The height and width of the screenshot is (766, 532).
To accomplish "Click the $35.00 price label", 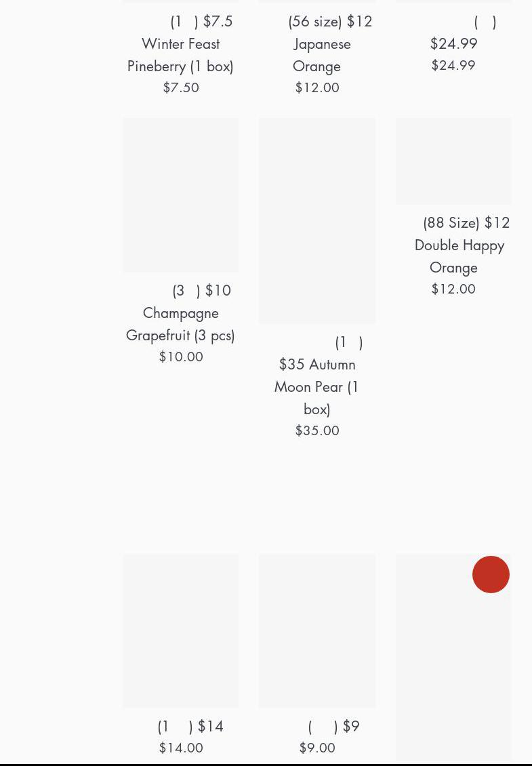I will click(317, 430).
